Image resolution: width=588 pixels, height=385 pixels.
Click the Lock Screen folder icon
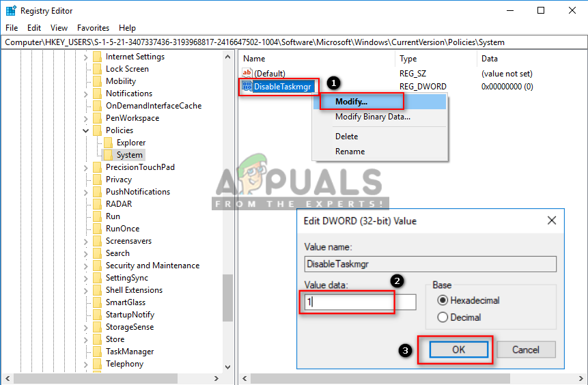point(97,69)
